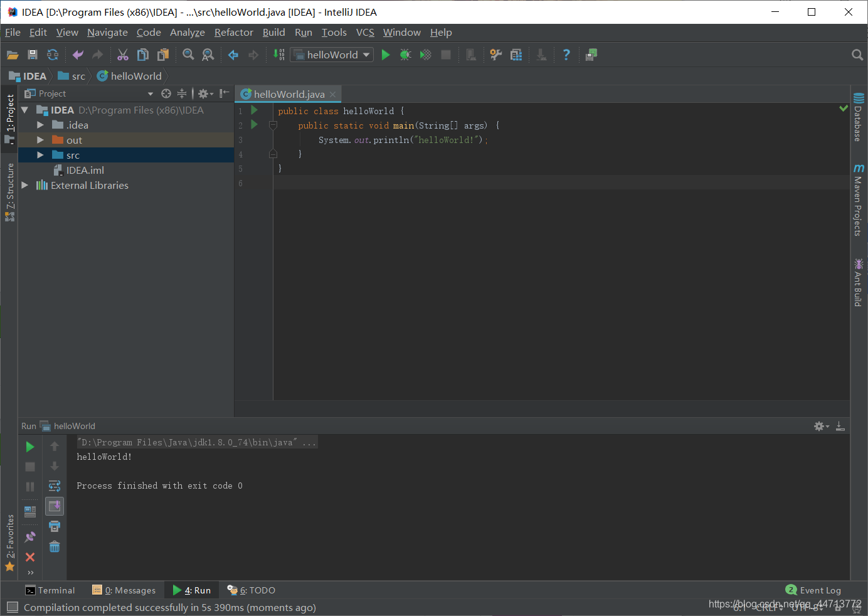Run class from gutter arrow on line 1
This screenshot has width=868, height=616.
point(254,110)
